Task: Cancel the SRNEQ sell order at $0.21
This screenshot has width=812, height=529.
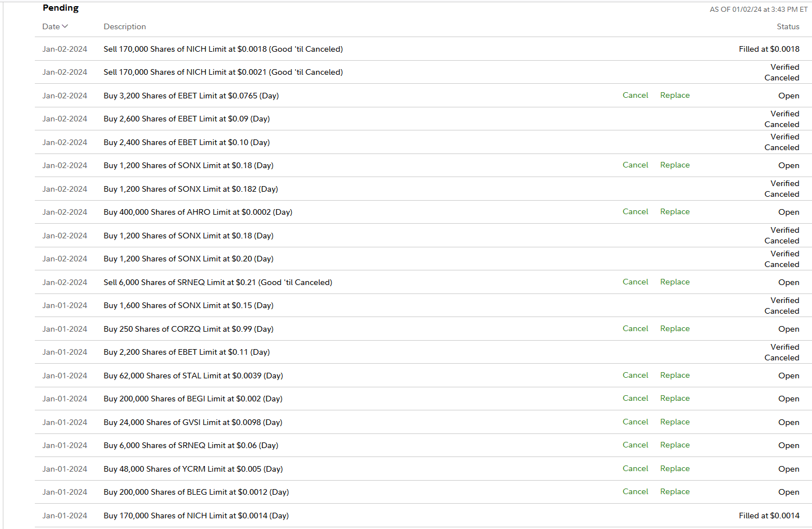Action: (635, 282)
